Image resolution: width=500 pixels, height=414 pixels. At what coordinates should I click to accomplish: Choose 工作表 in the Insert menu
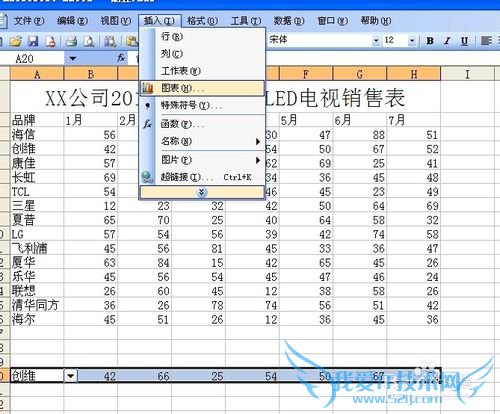202,71
